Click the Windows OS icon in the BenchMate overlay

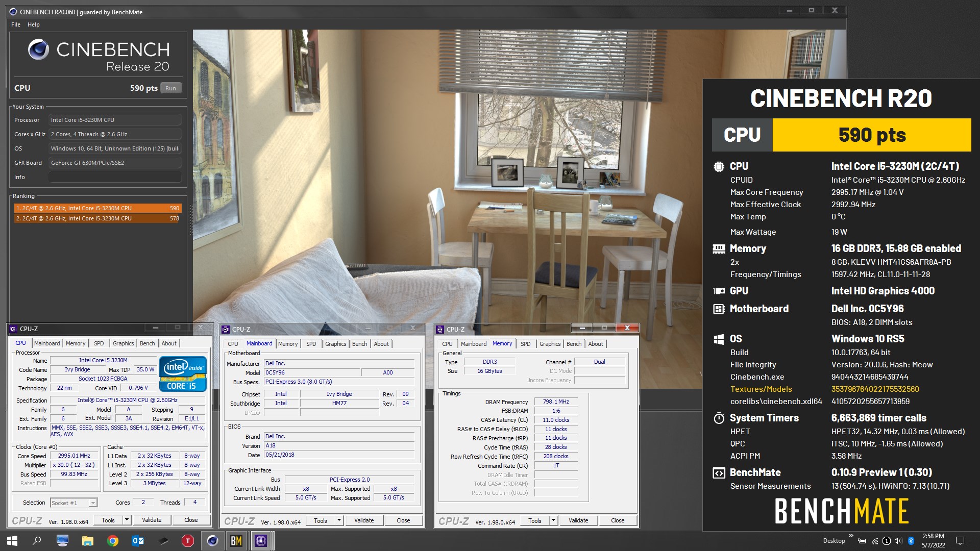pos(719,339)
